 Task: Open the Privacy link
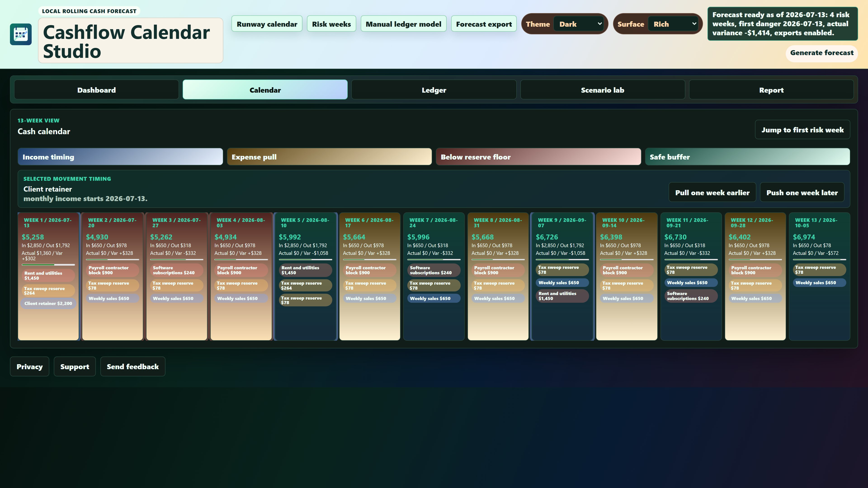point(30,366)
